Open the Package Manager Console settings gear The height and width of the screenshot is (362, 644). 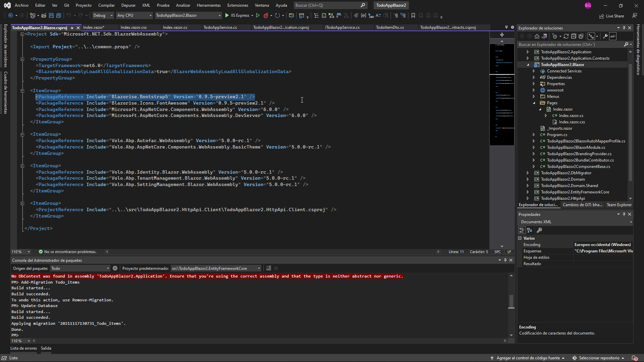pos(115,268)
